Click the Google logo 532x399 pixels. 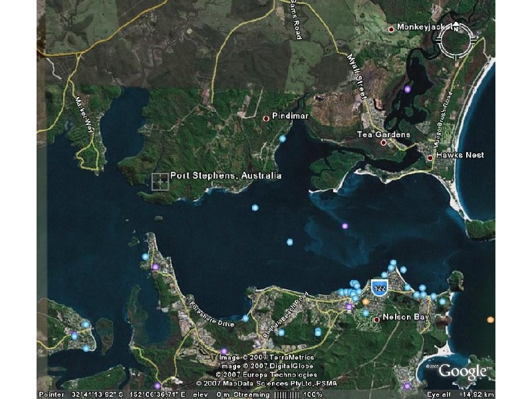tap(464, 372)
